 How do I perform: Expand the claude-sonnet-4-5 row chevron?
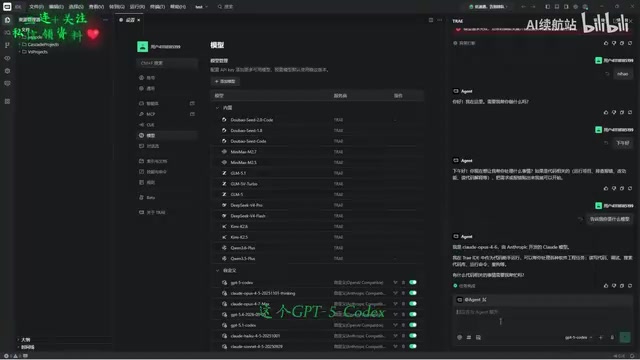click(x=395, y=347)
